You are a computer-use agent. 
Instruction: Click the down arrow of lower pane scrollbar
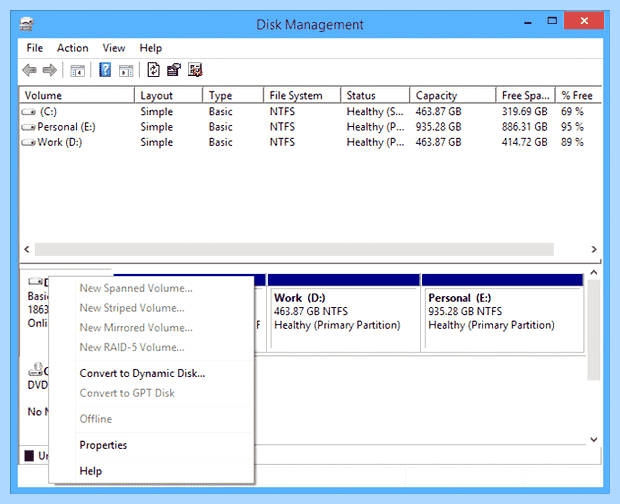click(x=594, y=440)
